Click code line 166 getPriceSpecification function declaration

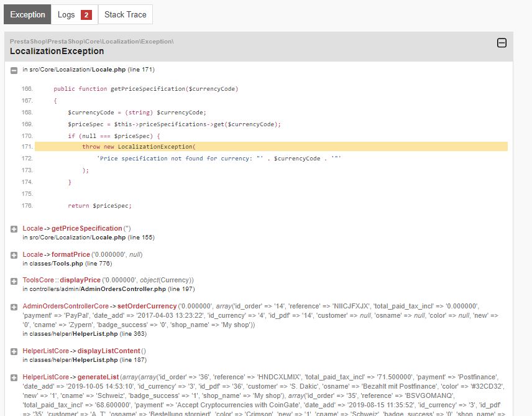pyautogui.click(x=146, y=89)
